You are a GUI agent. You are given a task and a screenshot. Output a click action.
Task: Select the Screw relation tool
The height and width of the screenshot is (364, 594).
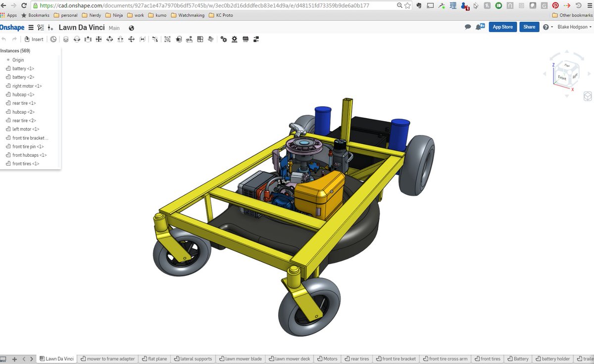(x=246, y=39)
